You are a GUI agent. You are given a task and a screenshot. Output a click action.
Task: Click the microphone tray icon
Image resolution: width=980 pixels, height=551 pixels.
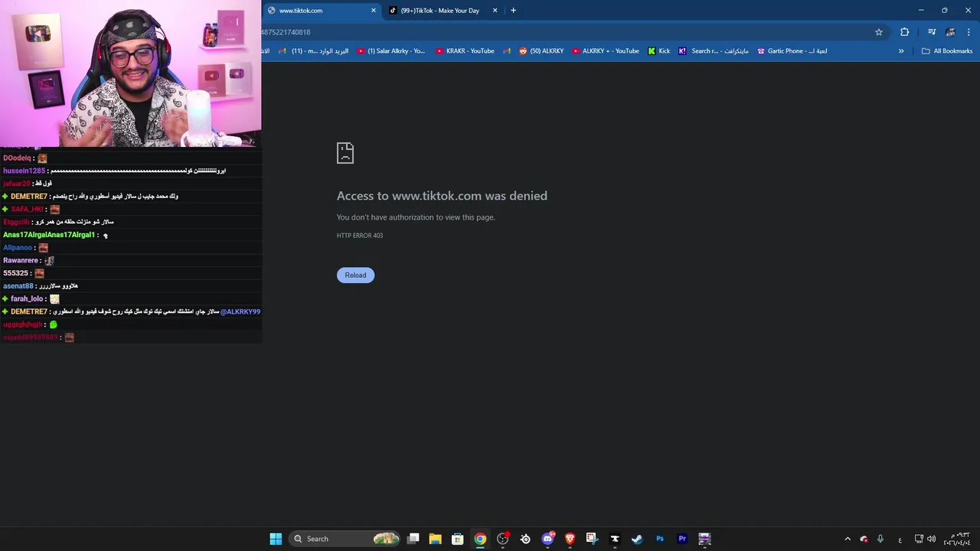click(x=880, y=539)
